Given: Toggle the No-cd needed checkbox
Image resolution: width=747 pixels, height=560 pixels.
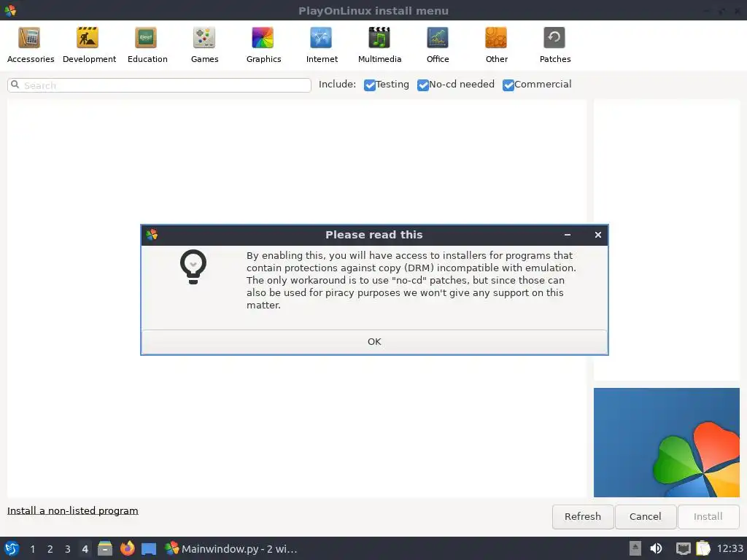Looking at the screenshot, I should tap(422, 85).
